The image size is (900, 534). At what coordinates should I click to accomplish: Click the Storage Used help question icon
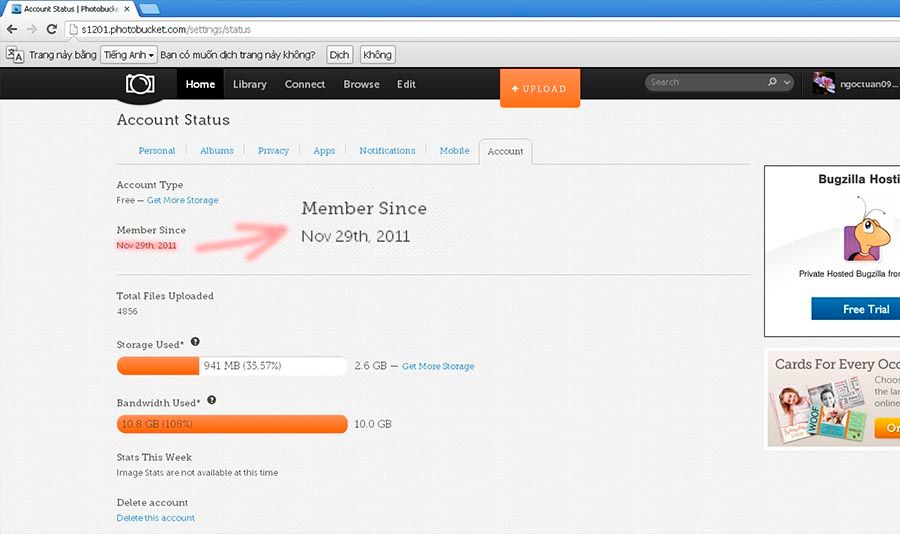pos(195,342)
